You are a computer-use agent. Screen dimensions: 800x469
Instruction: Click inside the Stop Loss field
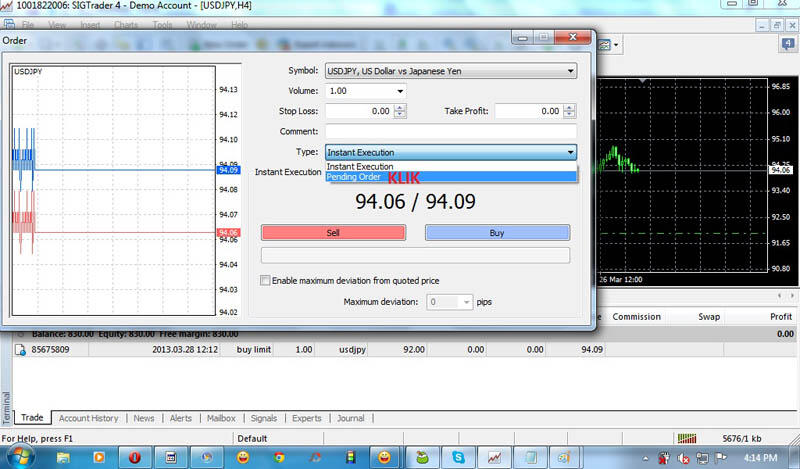coord(360,111)
